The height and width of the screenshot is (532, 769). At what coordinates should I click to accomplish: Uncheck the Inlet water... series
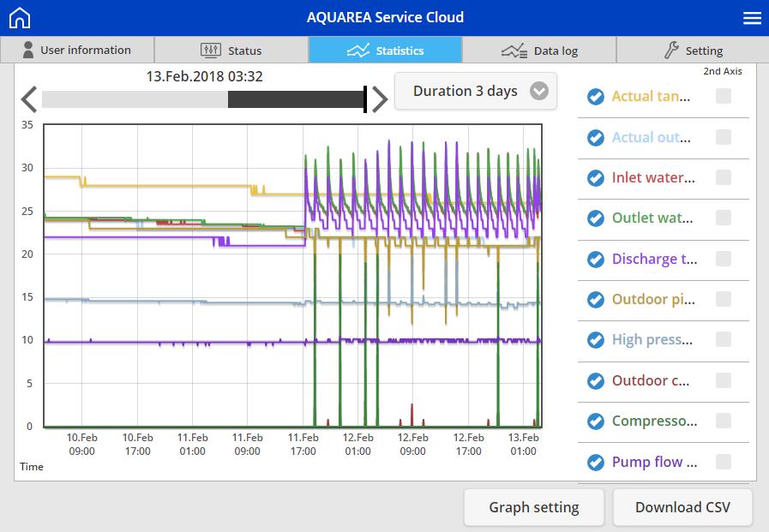pos(595,178)
